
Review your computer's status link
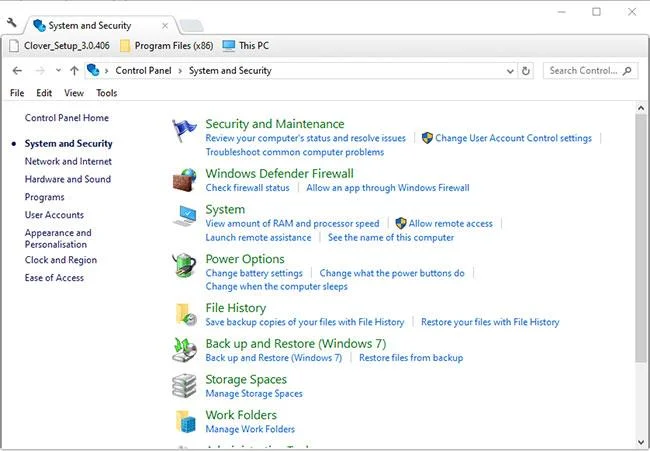coord(306,138)
